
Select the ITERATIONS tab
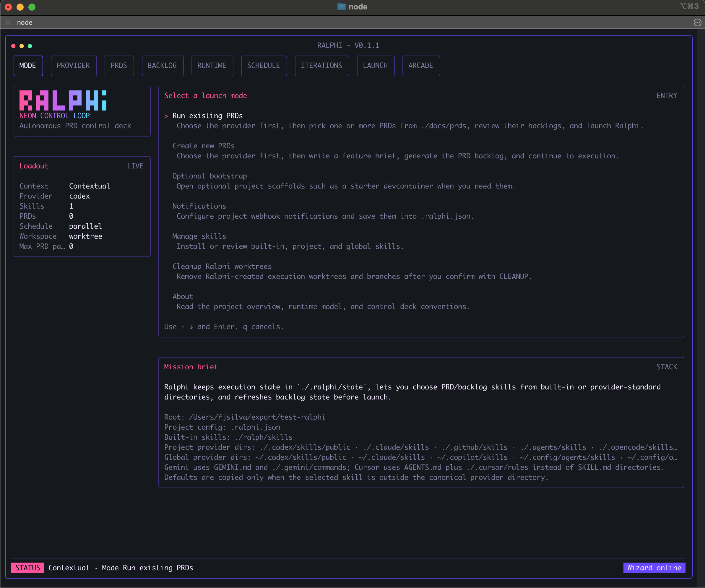click(x=321, y=66)
